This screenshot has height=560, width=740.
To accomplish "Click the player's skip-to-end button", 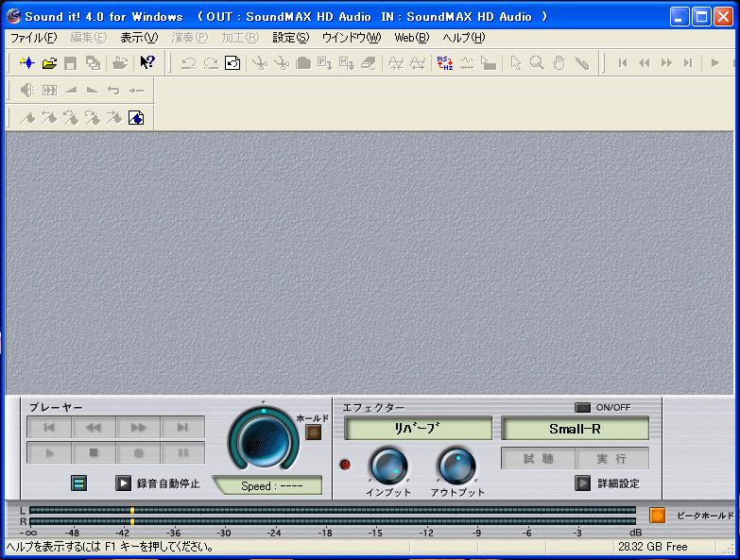I will (182, 428).
